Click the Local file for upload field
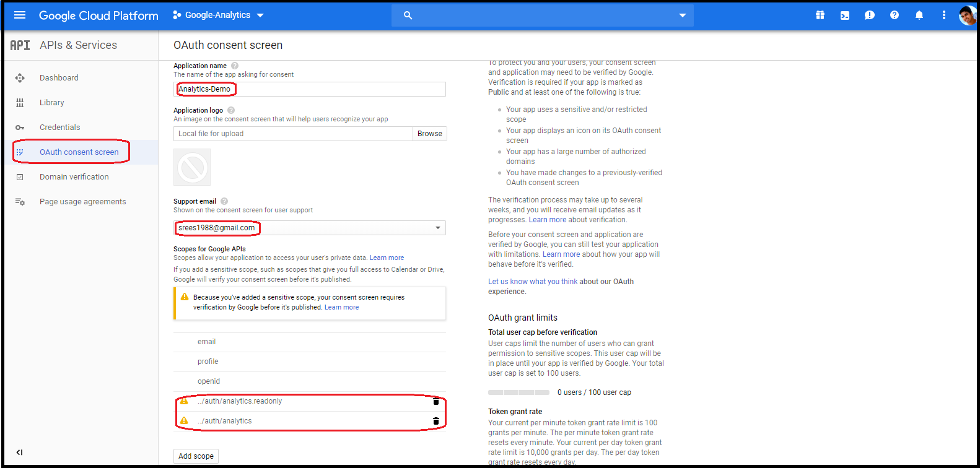The image size is (980, 468). click(x=293, y=134)
